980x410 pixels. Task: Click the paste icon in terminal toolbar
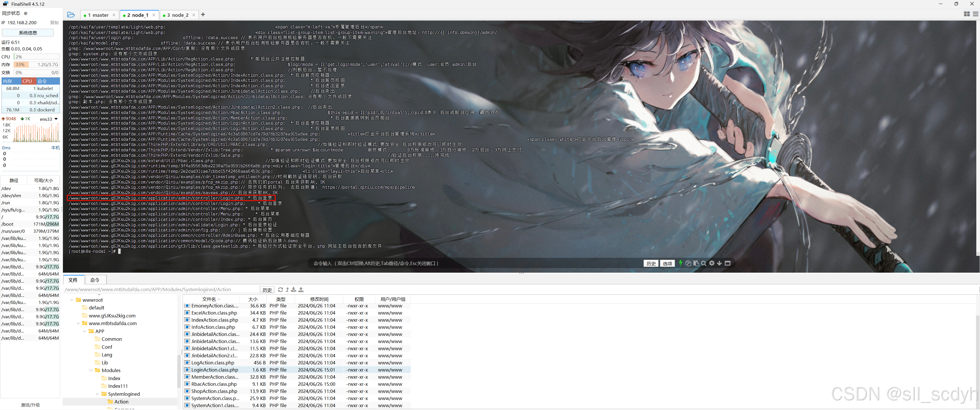pyautogui.click(x=696, y=263)
